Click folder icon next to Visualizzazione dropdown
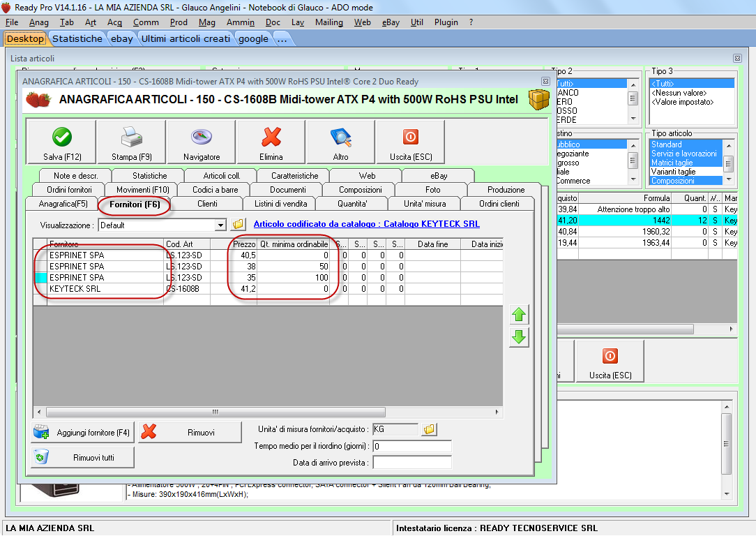The width and height of the screenshot is (756, 536). coord(239,225)
